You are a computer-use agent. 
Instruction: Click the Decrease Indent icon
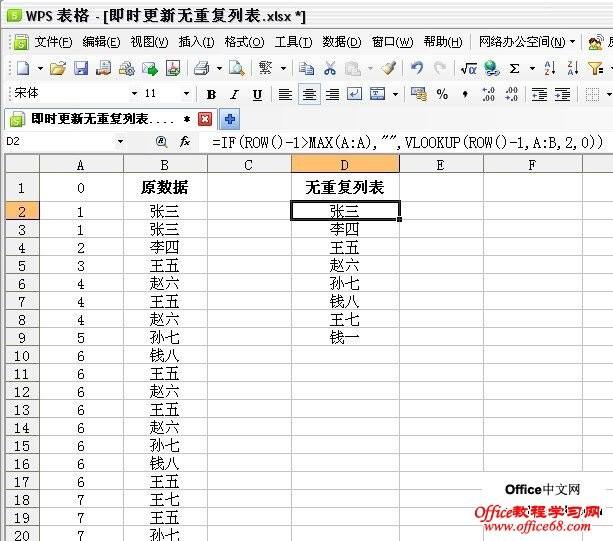click(539, 94)
